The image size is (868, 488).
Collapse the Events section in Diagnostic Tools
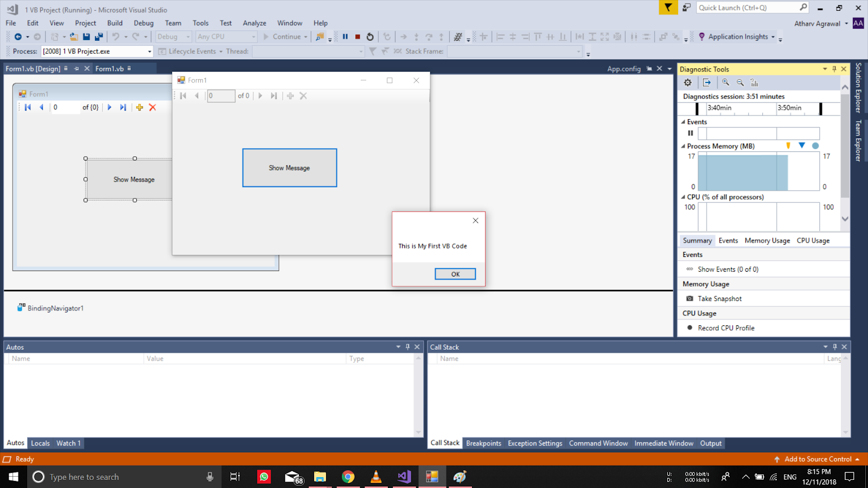683,122
